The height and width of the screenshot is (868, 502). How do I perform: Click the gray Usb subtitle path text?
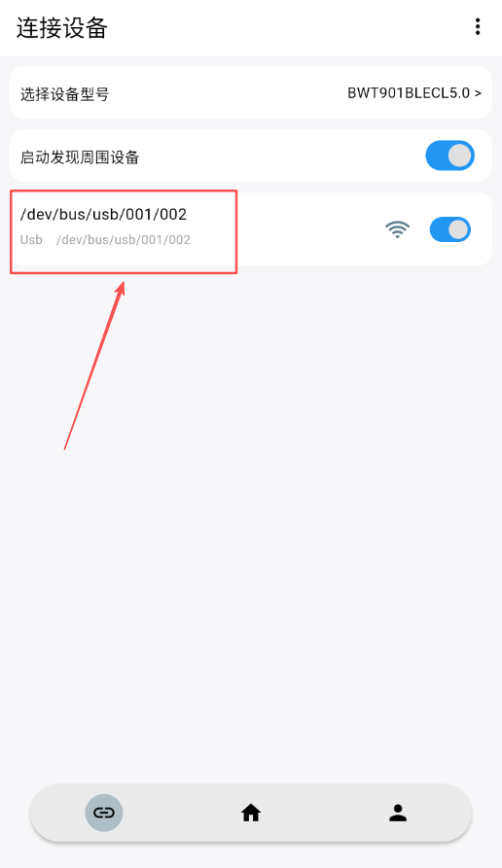coord(124,240)
